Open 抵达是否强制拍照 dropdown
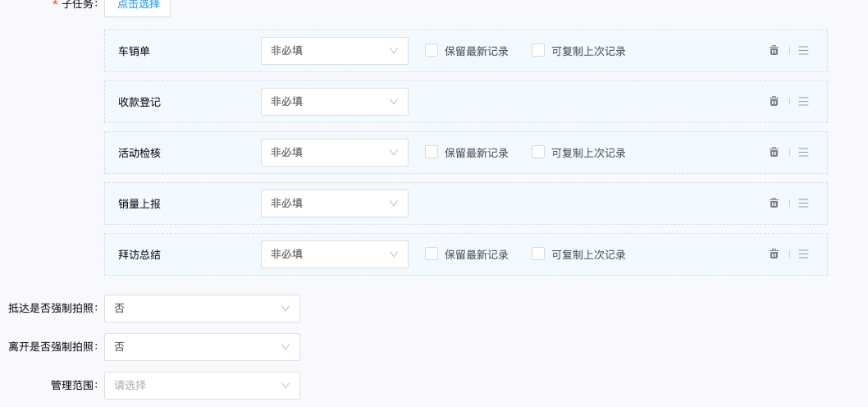The image size is (868, 407). [x=202, y=309]
